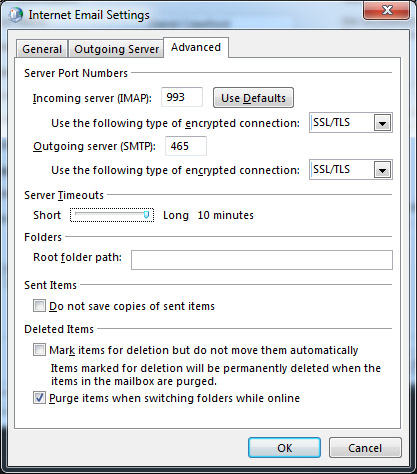Viewport: 417px width, 474px height.
Task: Select the Advanced tab
Action: pyautogui.click(x=196, y=47)
